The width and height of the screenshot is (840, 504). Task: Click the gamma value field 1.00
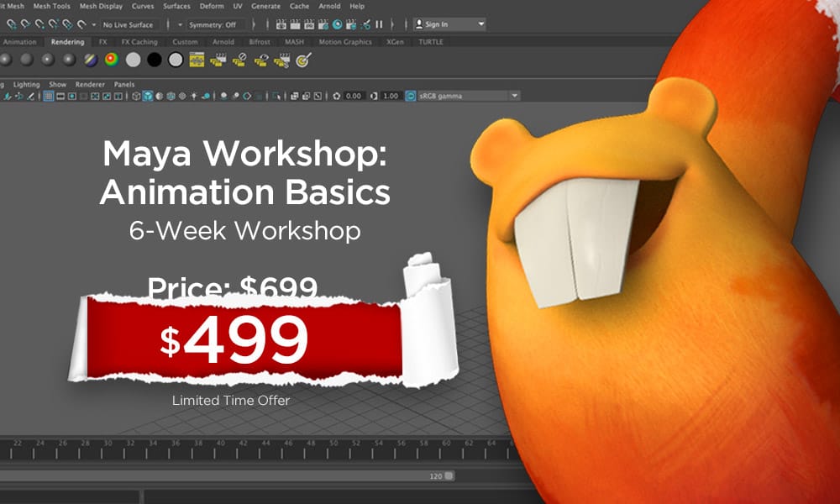click(391, 96)
